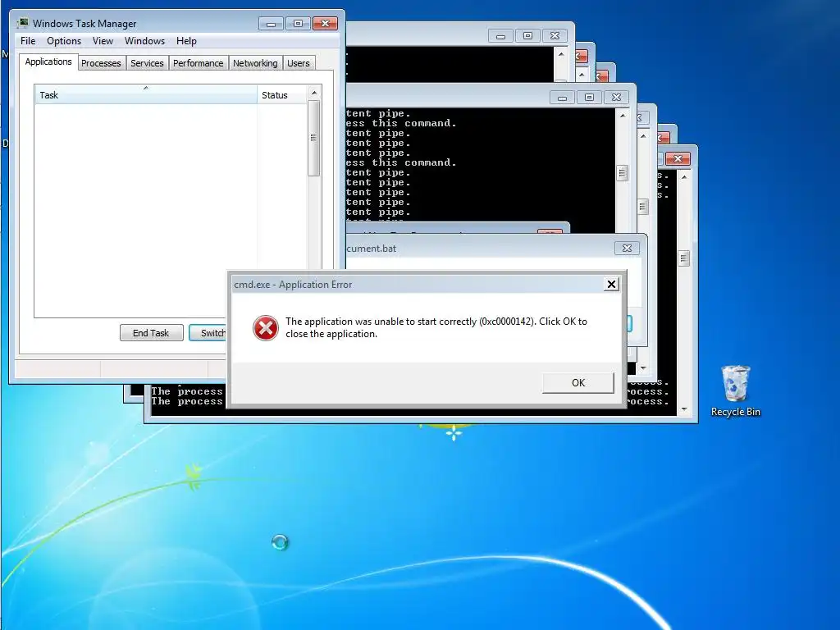Close the topmost back command prompt window
Screen dimensions: 840x630
(555, 36)
